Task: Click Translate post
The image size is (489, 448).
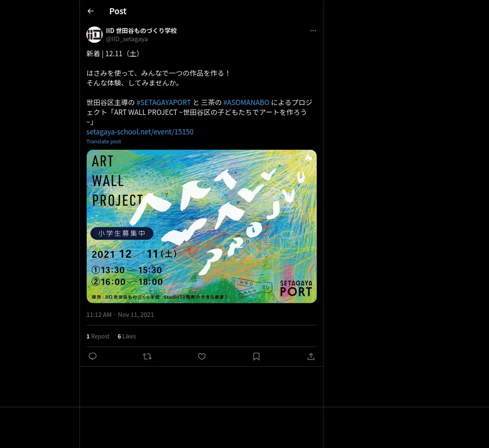Action: click(104, 141)
